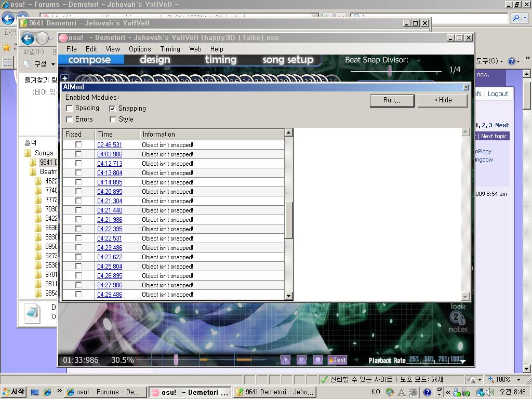The image size is (532, 399).
Task: Start playback with the play button
Action: click(285, 360)
